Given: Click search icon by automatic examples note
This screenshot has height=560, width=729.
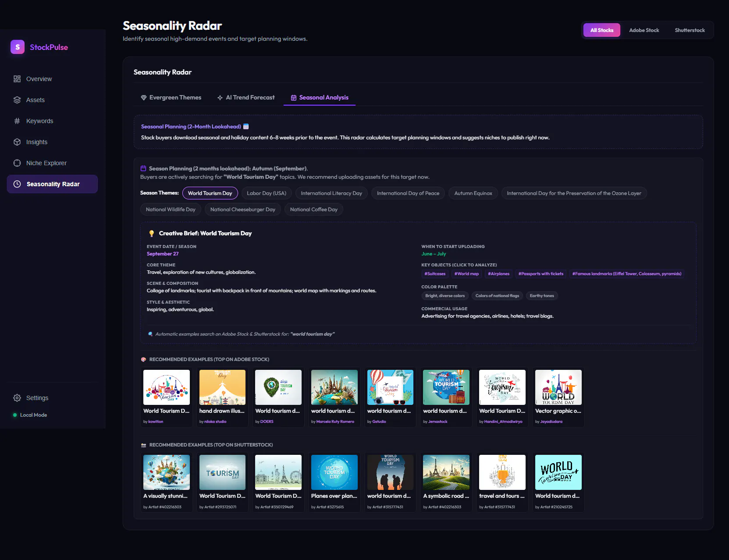Looking at the screenshot, I should pyautogui.click(x=150, y=334).
